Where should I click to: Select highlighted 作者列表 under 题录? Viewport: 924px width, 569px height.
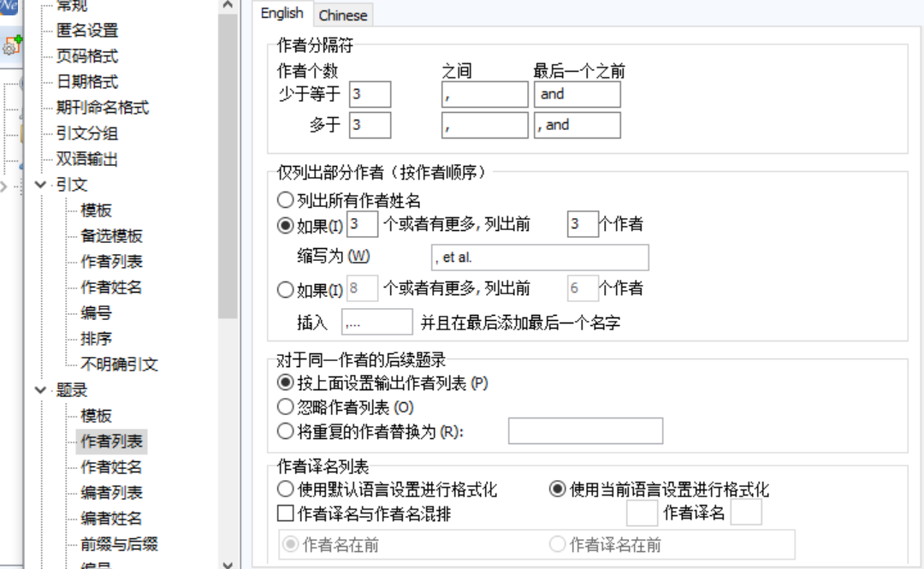tap(111, 441)
